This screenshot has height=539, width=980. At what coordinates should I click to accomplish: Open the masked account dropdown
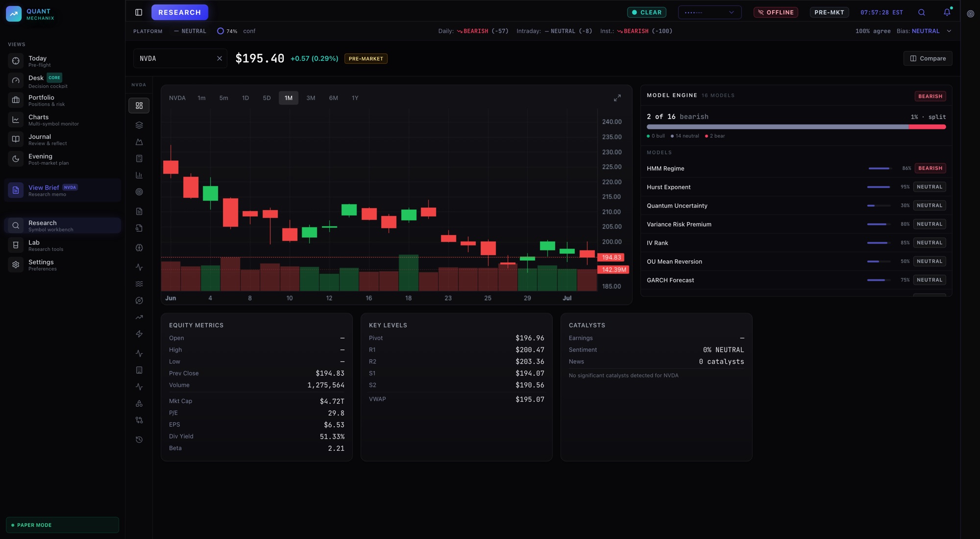710,12
